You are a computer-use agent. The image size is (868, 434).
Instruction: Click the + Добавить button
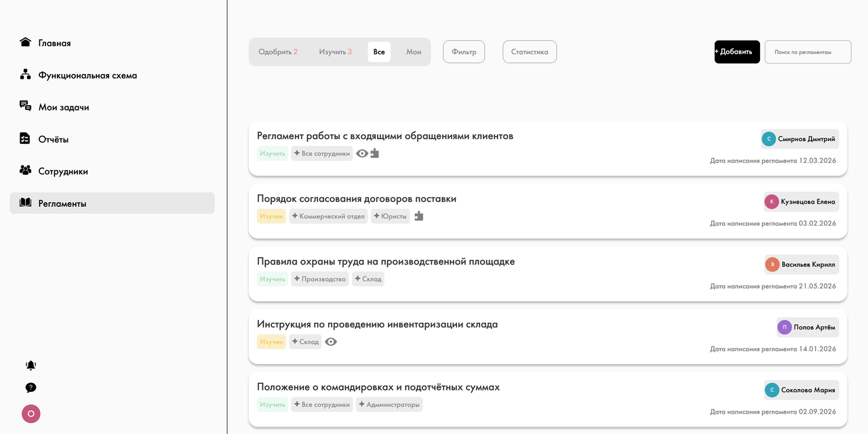click(x=737, y=52)
